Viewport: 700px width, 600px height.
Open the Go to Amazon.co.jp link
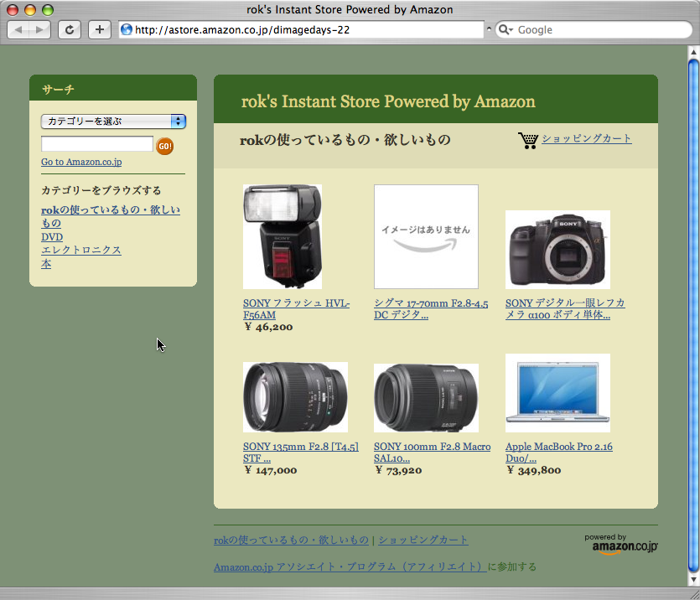[x=81, y=162]
